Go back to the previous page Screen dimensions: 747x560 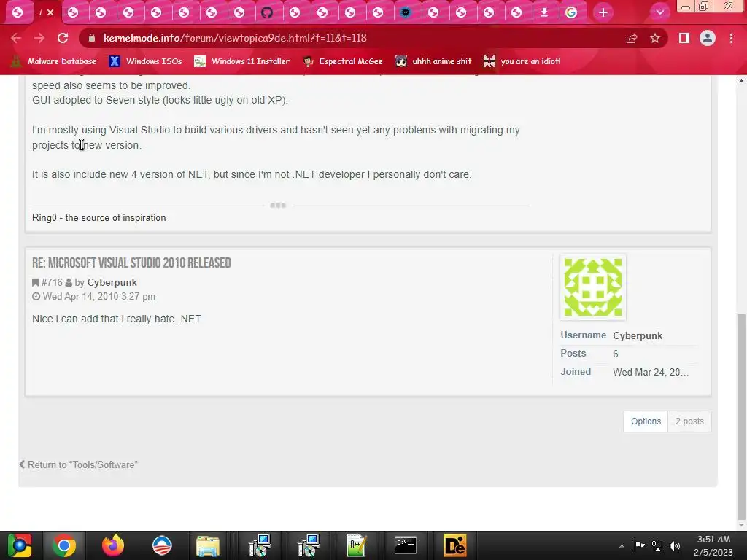(16, 38)
